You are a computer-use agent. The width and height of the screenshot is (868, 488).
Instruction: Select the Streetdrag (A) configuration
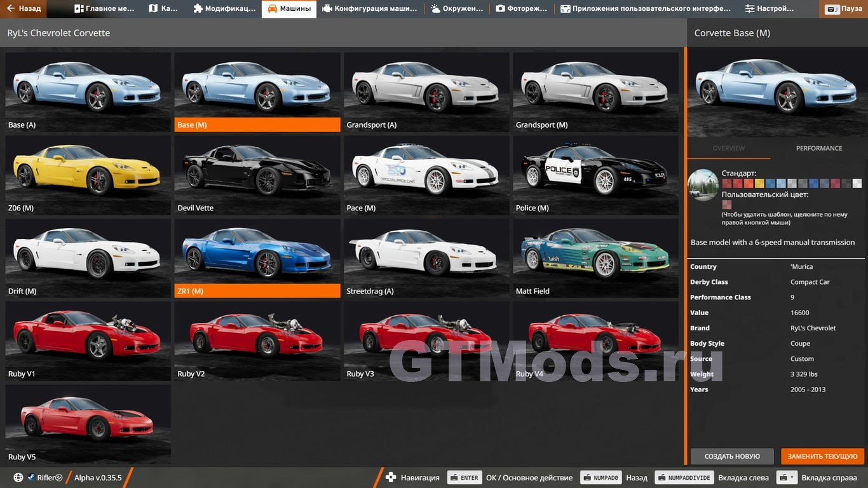(x=426, y=259)
